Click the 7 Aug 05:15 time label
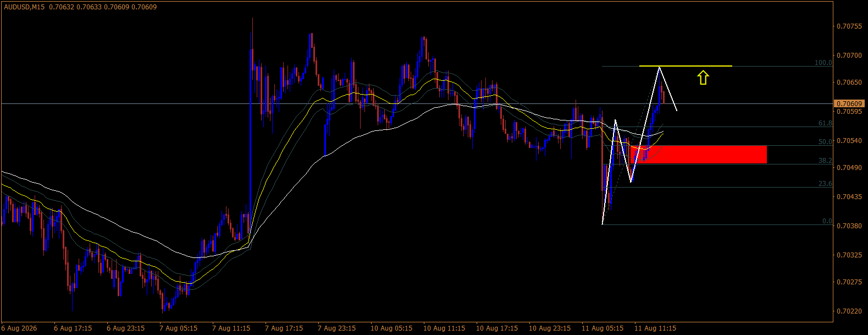Viewport: 868px width, 335px height. pyautogui.click(x=179, y=328)
